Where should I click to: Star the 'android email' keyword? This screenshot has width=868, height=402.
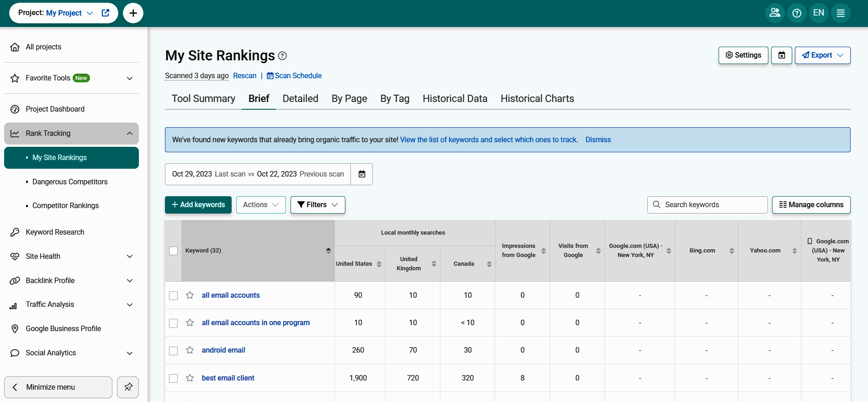coord(190,350)
